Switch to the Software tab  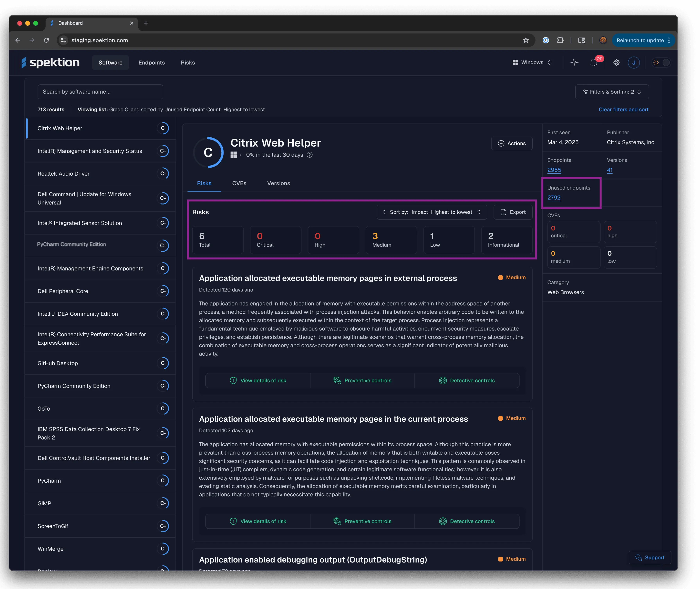(x=110, y=63)
